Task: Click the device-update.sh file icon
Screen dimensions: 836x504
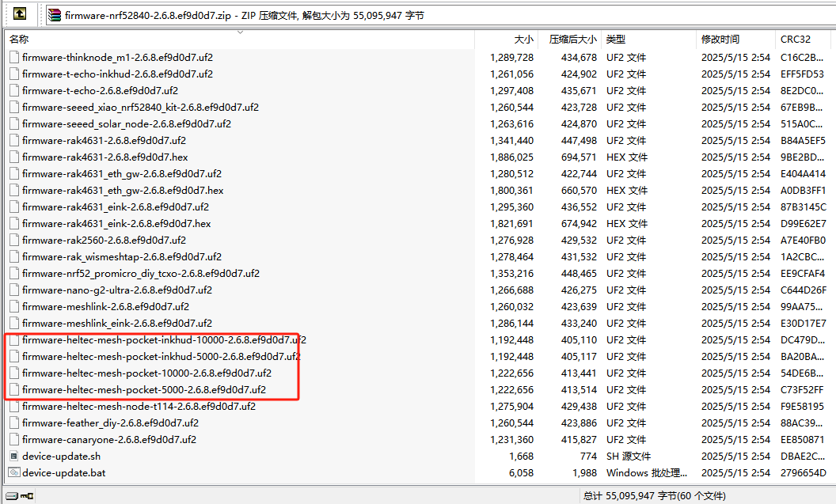Action: 14,456
